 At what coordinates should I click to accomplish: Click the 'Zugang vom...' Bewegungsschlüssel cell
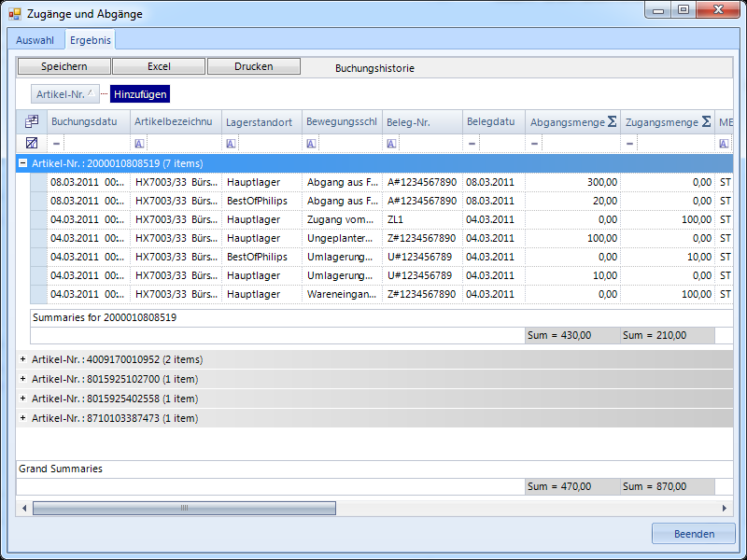click(342, 219)
